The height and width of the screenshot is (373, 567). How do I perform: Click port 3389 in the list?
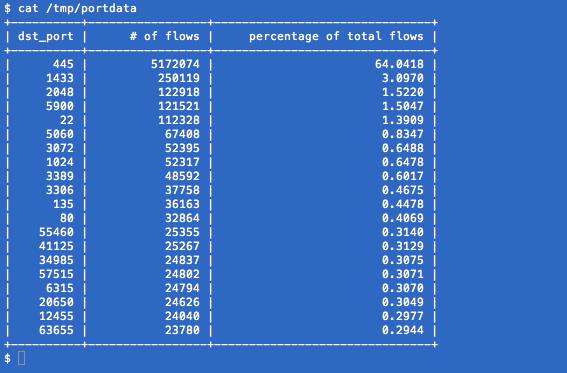point(60,176)
